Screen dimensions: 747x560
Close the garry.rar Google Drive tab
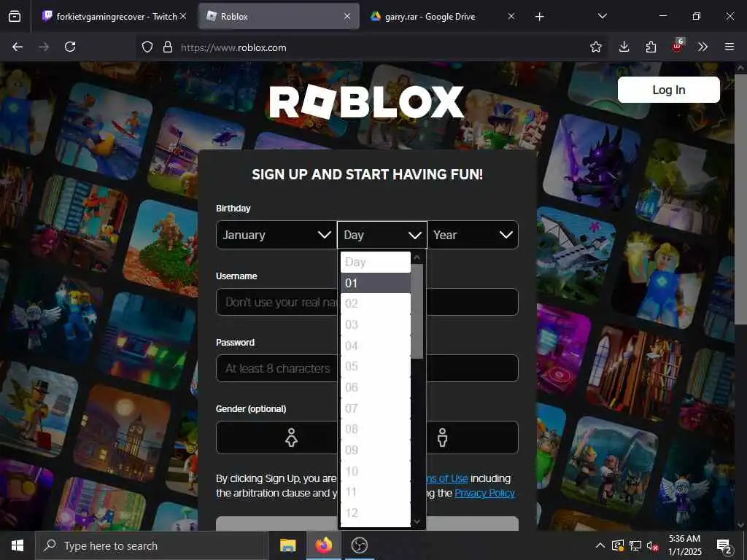[511, 16]
